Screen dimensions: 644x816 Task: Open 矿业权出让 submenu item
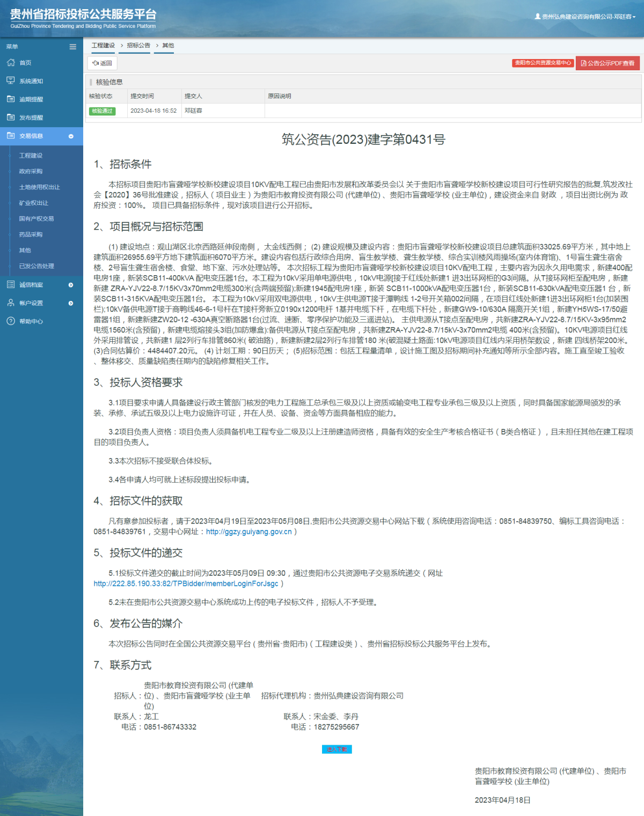pos(34,203)
